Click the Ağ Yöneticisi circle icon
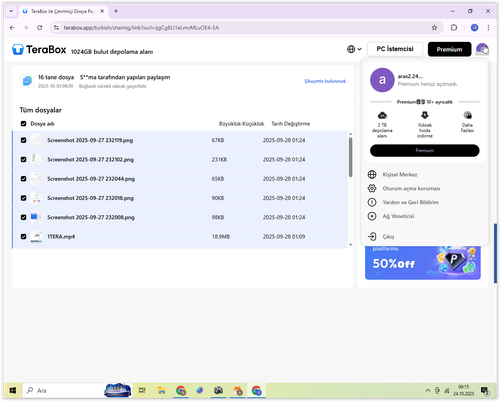Image resolution: width=500 pixels, height=401 pixels. point(372,216)
